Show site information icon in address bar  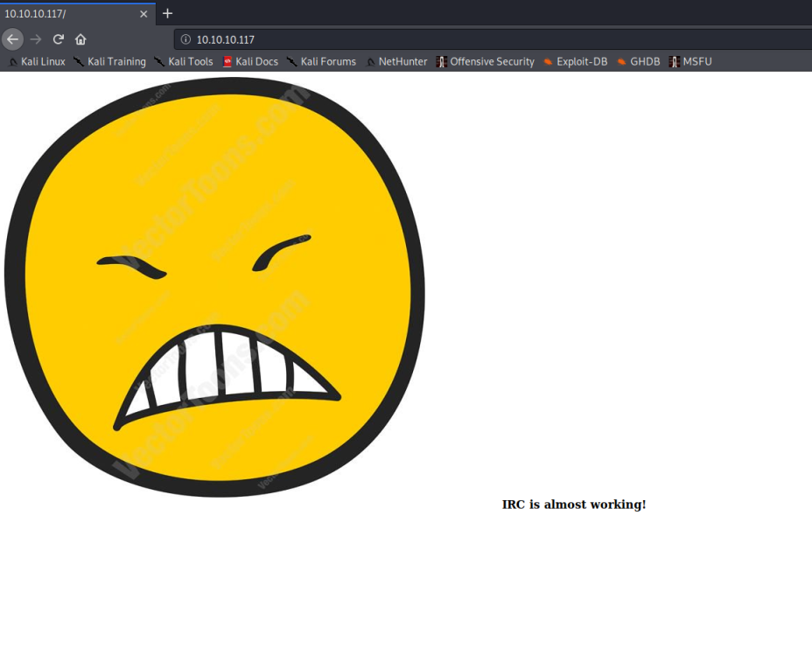tap(185, 39)
